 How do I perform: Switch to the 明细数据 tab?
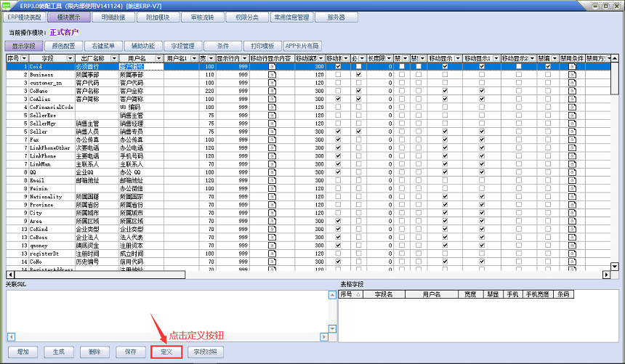tap(113, 17)
